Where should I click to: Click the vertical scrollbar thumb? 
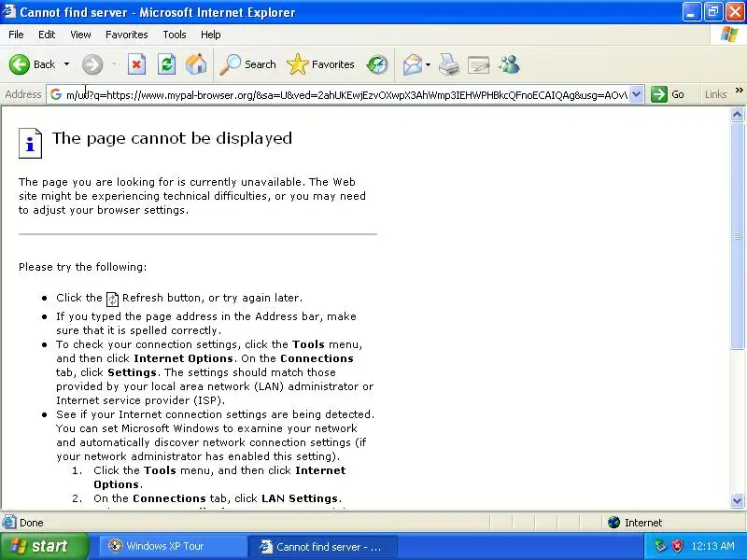737,236
